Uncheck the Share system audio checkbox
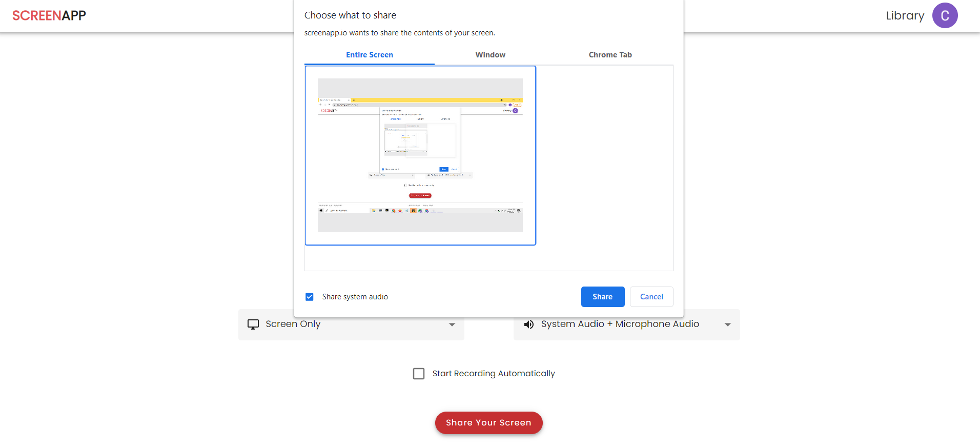Viewport: 980px width, 448px height. (310, 297)
